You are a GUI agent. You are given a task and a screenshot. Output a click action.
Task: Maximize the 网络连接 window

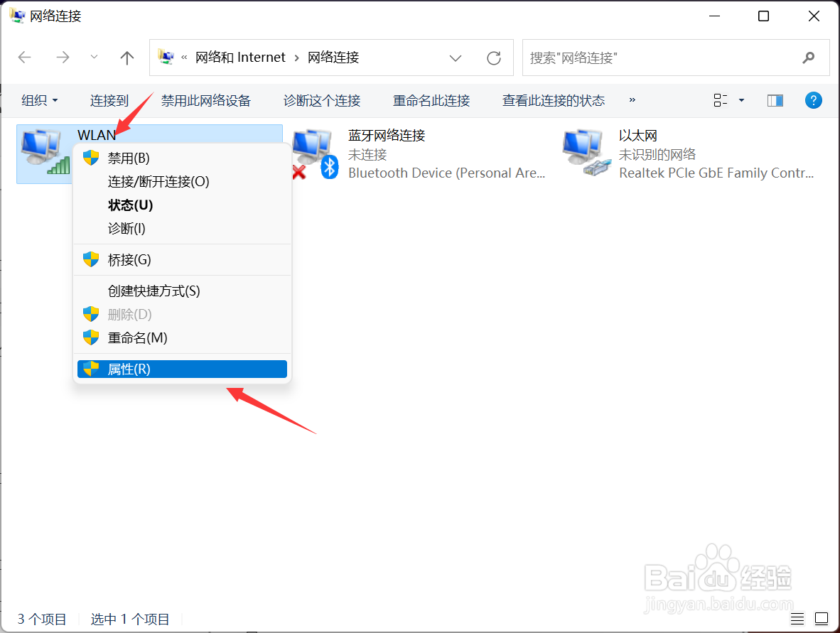point(763,16)
